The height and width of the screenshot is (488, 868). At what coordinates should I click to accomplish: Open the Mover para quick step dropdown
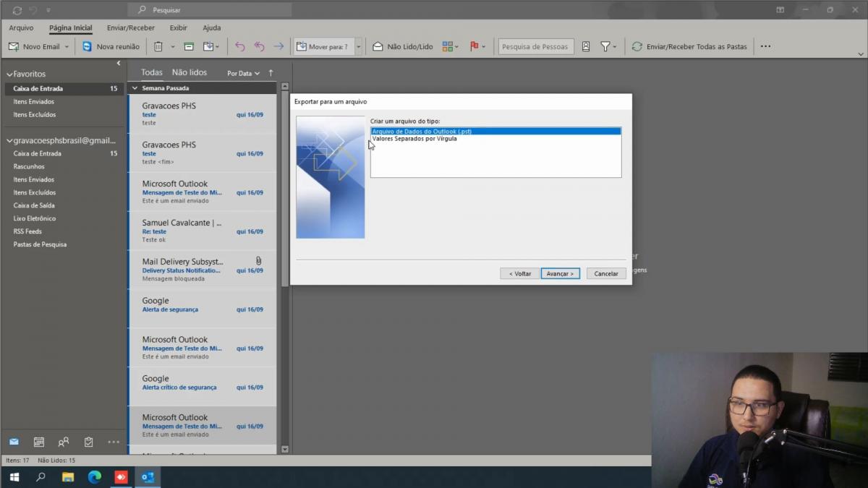pos(358,46)
